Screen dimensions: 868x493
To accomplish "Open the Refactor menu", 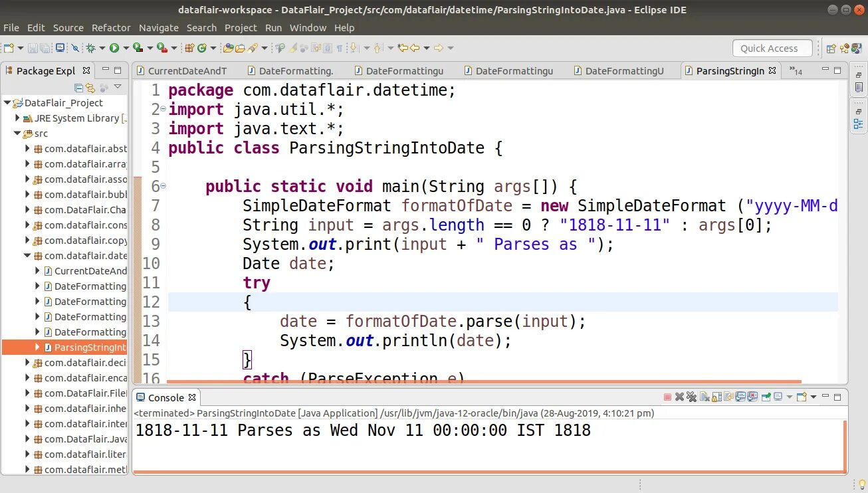I will (x=111, y=28).
